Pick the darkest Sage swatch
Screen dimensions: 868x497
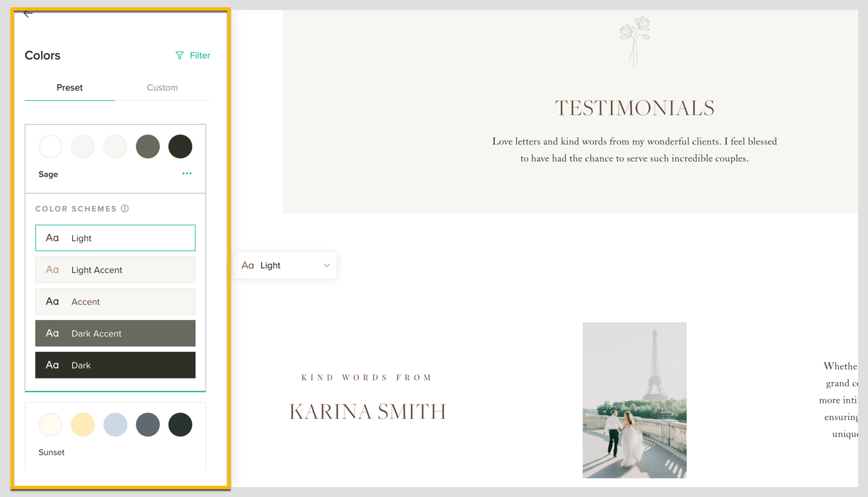point(180,146)
